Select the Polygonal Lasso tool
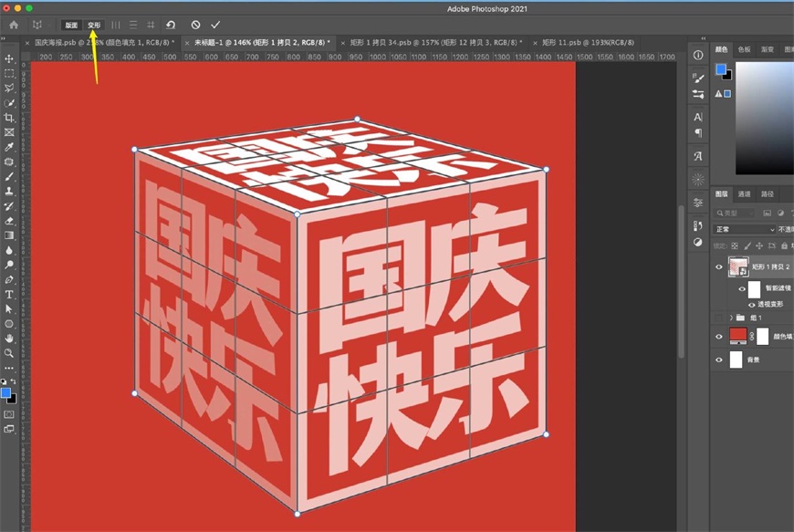This screenshot has height=532, width=794. tap(9, 89)
